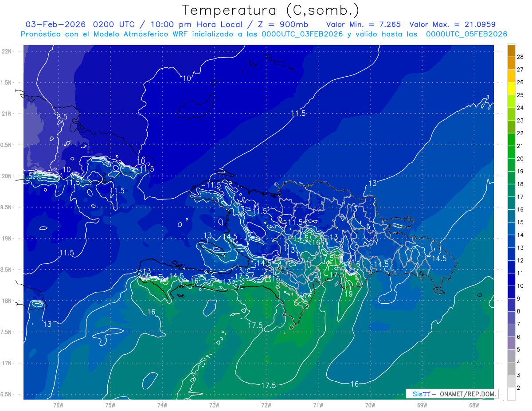Click the '4' label on the color scale

pyautogui.click(x=519, y=362)
